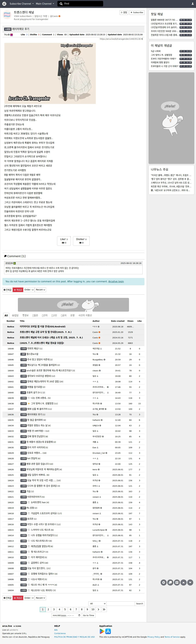Open the user profile icon in header
196x644 pixels.
click(192, 4)
